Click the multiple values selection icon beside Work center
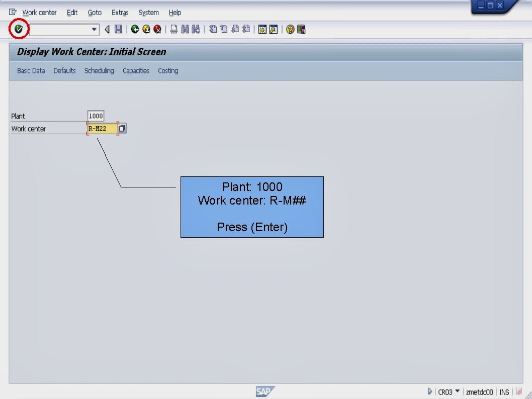Screen dimensions: 532x399 122,128
